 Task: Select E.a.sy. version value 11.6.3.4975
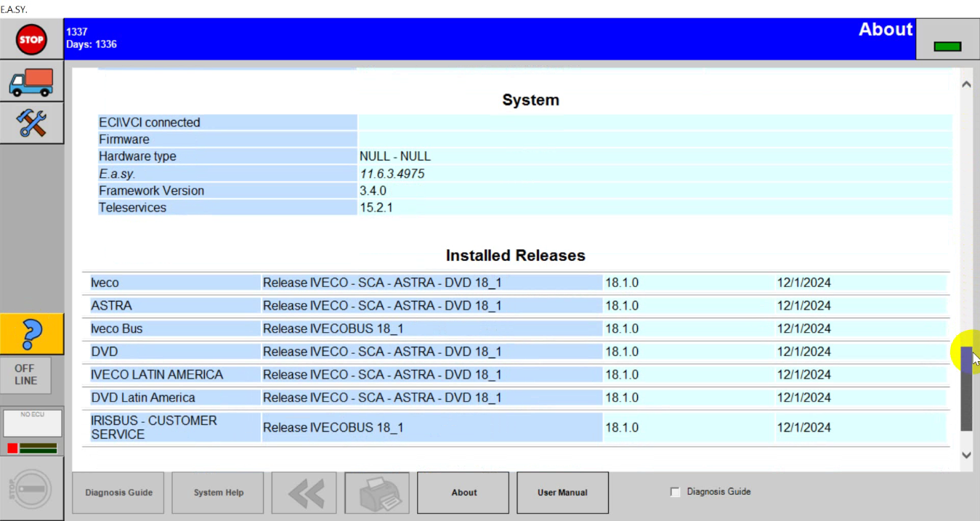point(392,174)
